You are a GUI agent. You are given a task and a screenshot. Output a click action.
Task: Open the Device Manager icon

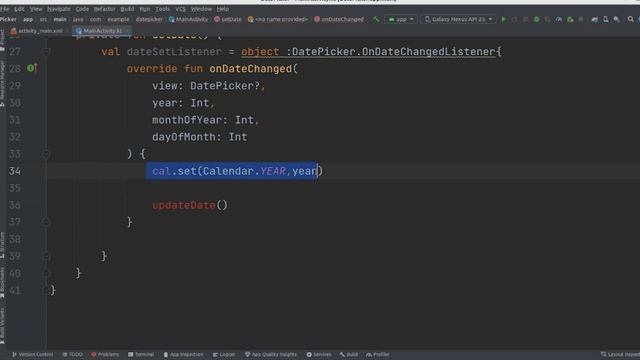click(606, 19)
